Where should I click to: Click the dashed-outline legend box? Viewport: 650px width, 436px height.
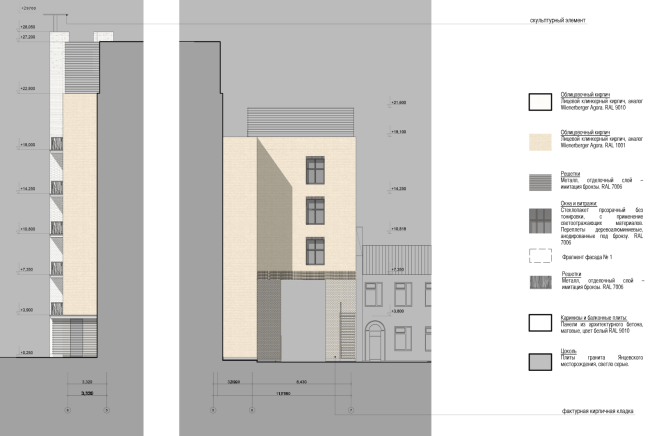540,255
